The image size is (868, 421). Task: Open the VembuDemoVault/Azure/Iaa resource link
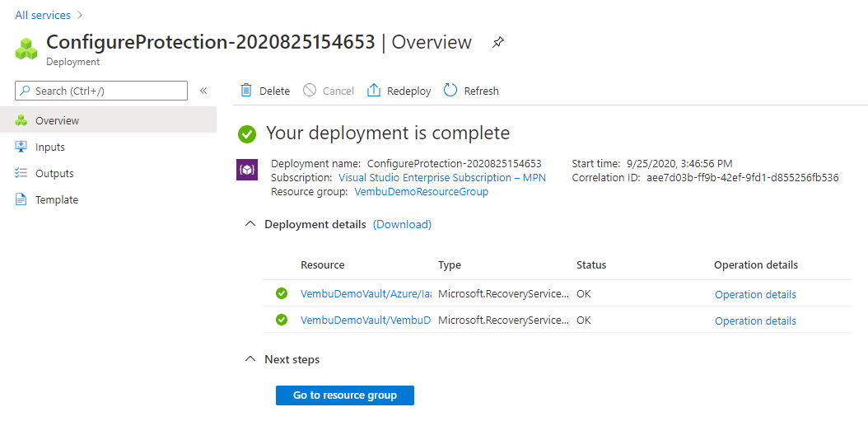pos(366,294)
